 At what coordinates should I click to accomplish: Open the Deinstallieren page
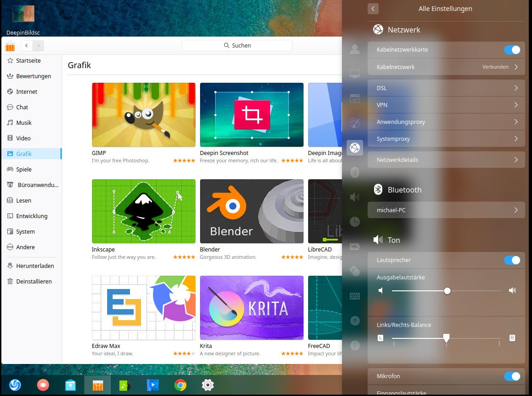(x=31, y=282)
